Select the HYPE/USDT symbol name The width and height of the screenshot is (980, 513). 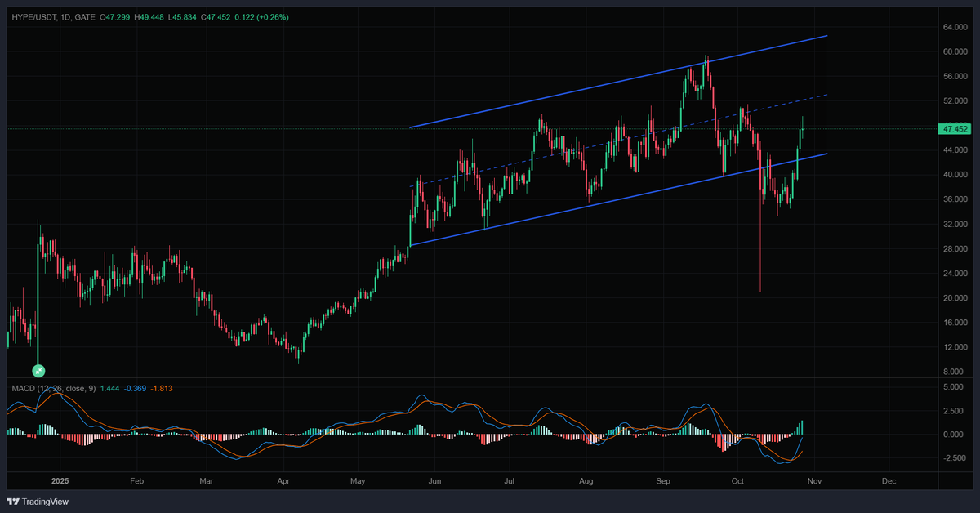[x=33, y=16]
